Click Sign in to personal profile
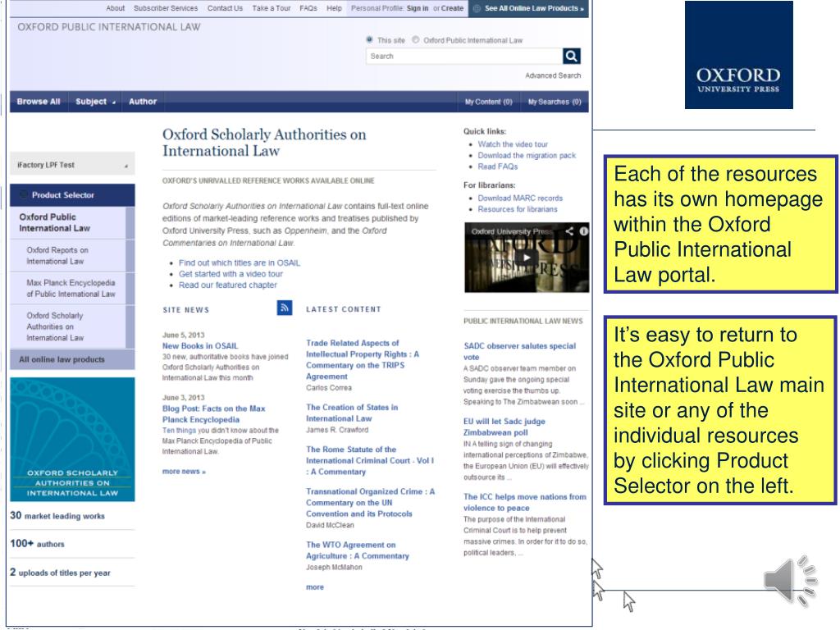The width and height of the screenshot is (840, 630). point(418,8)
